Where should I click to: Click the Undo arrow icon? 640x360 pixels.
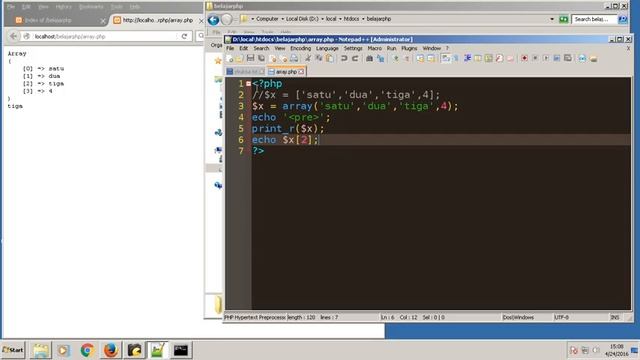click(344, 58)
